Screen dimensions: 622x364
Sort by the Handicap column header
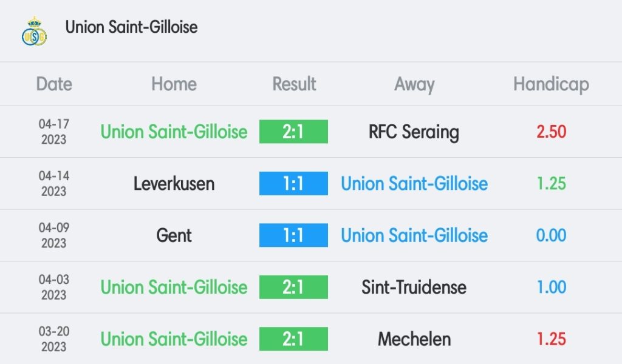(551, 84)
